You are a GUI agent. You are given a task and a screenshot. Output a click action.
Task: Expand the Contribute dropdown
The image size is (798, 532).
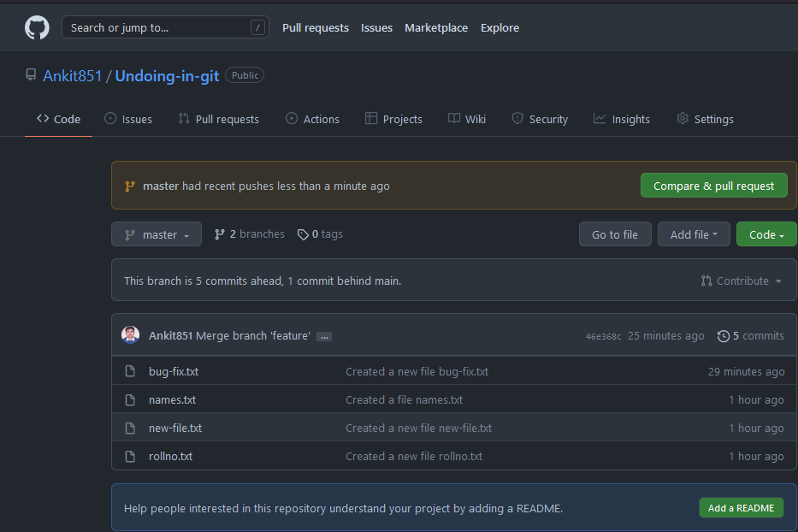click(741, 281)
